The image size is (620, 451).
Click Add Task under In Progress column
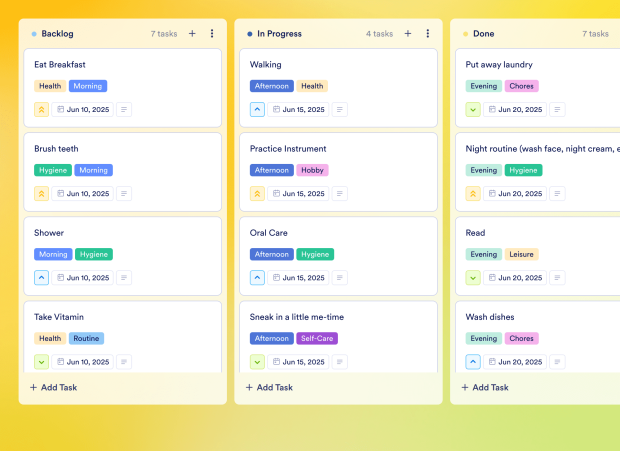[x=270, y=387]
